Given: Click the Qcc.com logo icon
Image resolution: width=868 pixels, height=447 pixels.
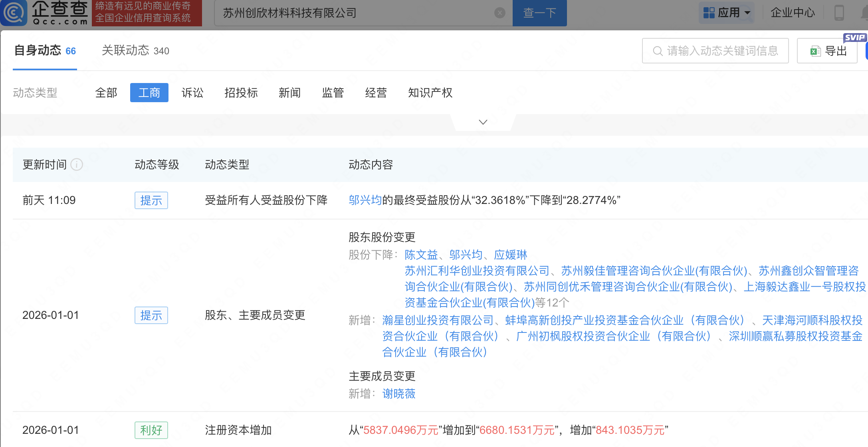Looking at the screenshot, I should point(14,12).
